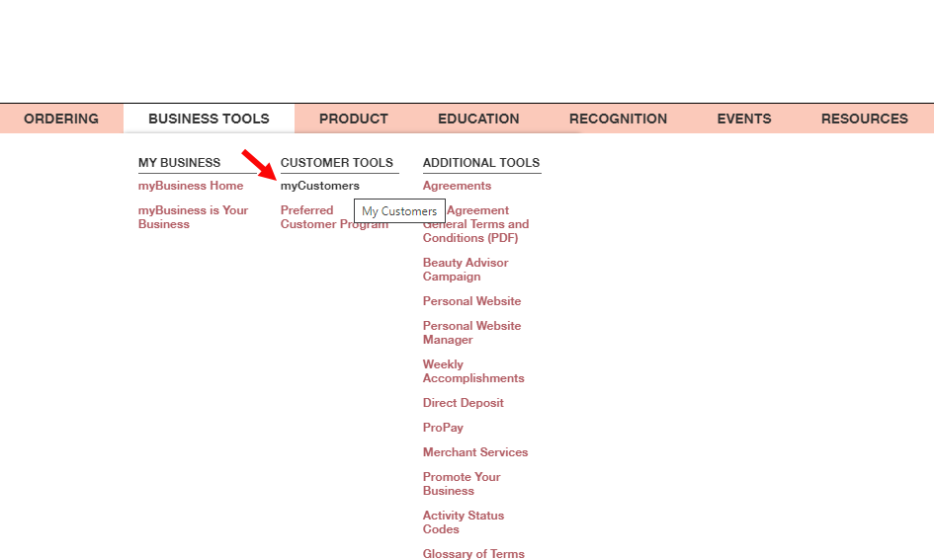Go to myBusiness Home link
The image size is (934, 560).
[x=191, y=186]
